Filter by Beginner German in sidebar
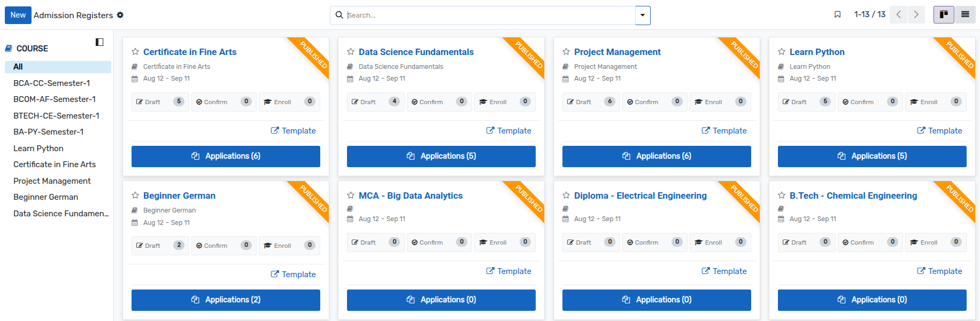The width and height of the screenshot is (980, 321). [x=58, y=197]
